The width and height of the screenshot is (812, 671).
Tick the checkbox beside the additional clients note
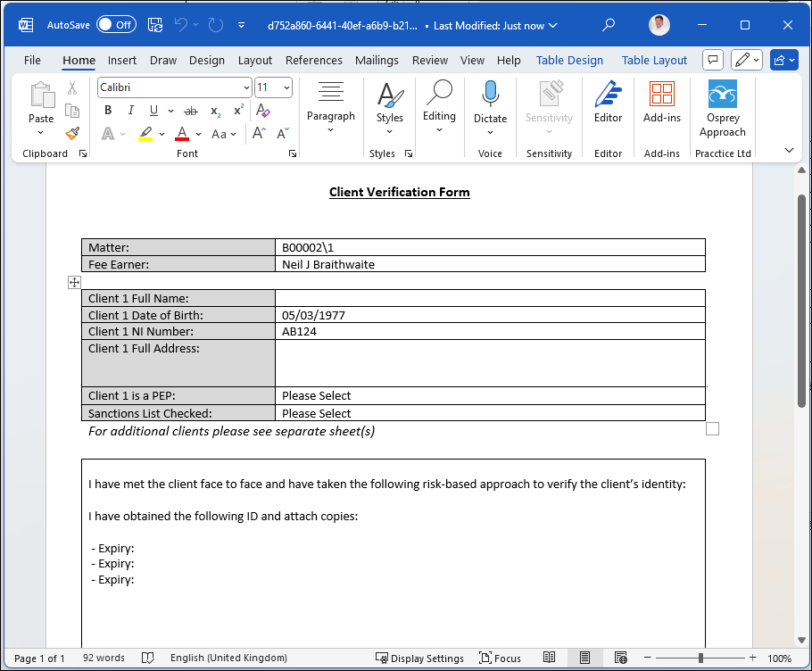point(712,428)
